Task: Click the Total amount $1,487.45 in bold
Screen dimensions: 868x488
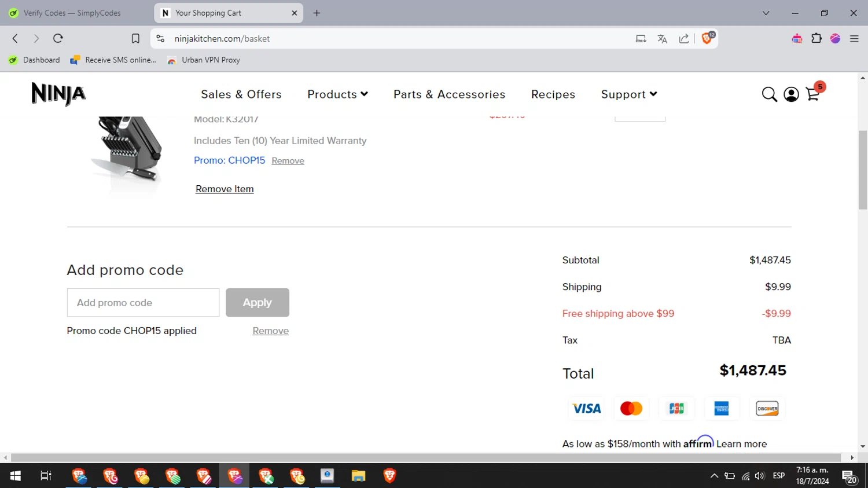Action: (753, 370)
